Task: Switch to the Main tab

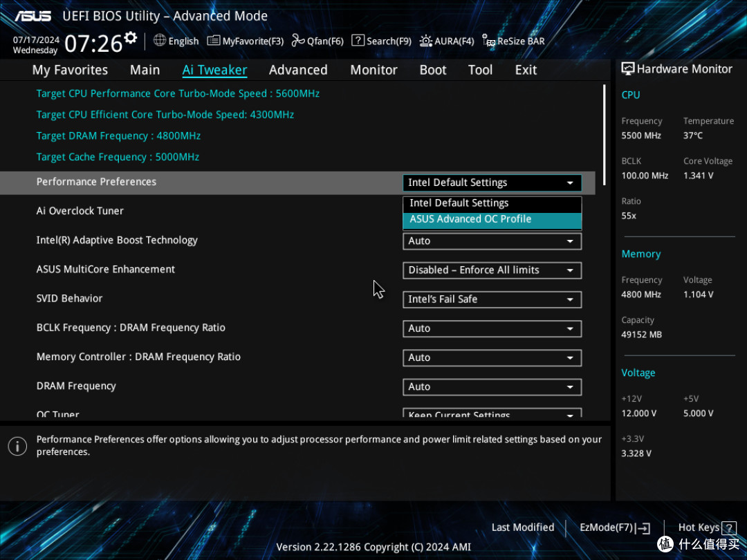Action: pos(145,70)
